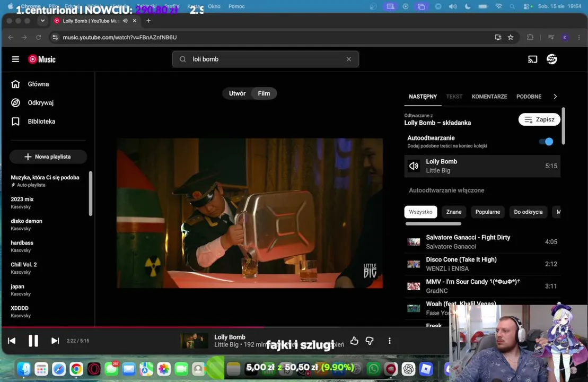Open Safari from the dock
Screen dimensions: 588x382
pos(59,369)
